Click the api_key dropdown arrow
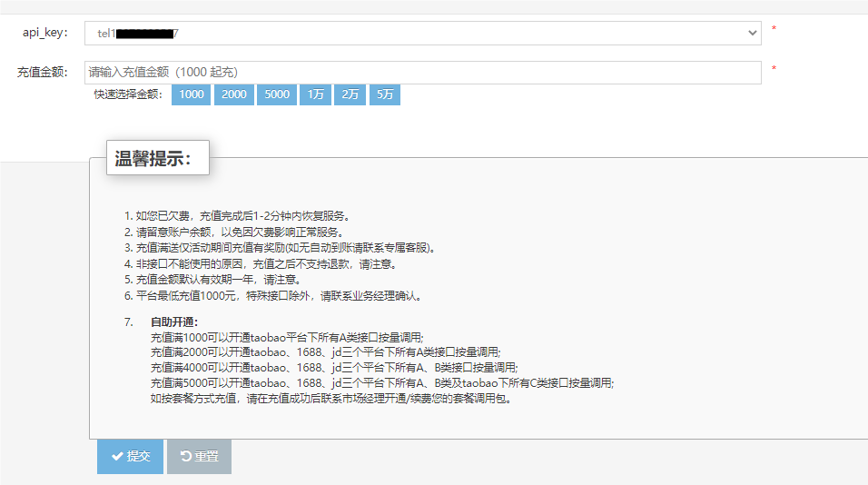The width and height of the screenshot is (868, 485). (x=752, y=34)
